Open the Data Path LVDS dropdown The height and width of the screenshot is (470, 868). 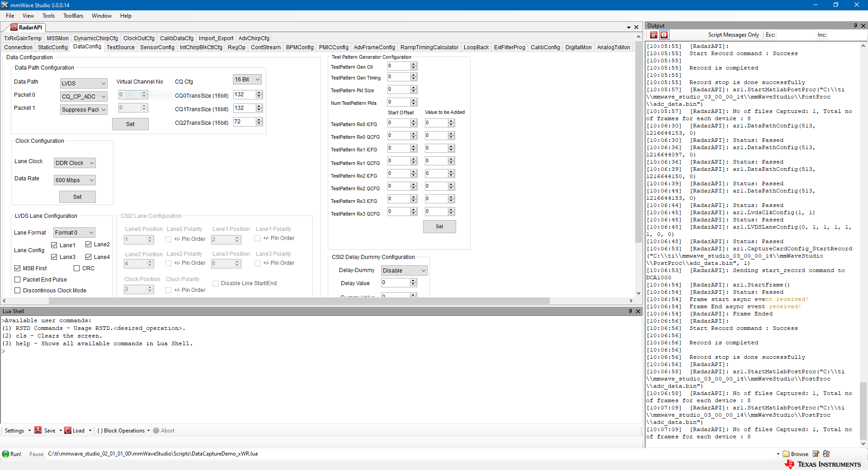[x=84, y=83]
